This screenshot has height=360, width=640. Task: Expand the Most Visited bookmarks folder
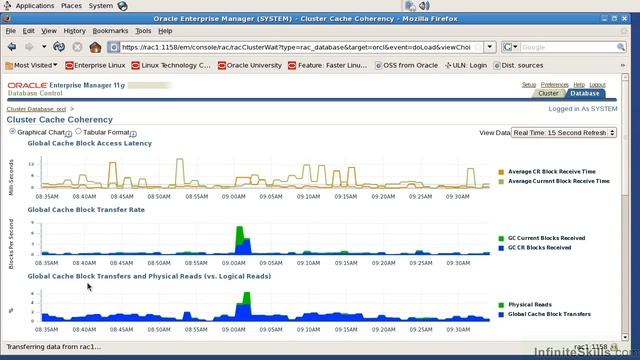click(x=31, y=65)
